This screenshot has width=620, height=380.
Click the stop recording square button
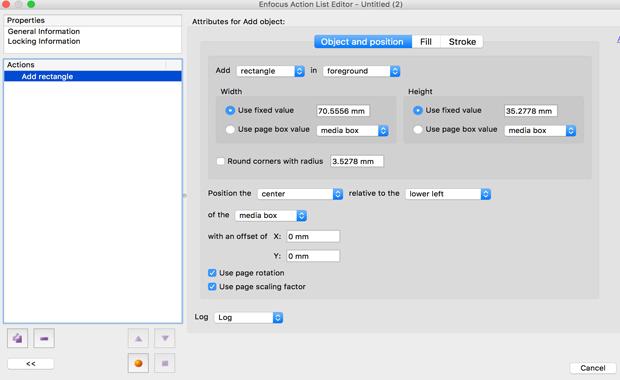tap(165, 363)
